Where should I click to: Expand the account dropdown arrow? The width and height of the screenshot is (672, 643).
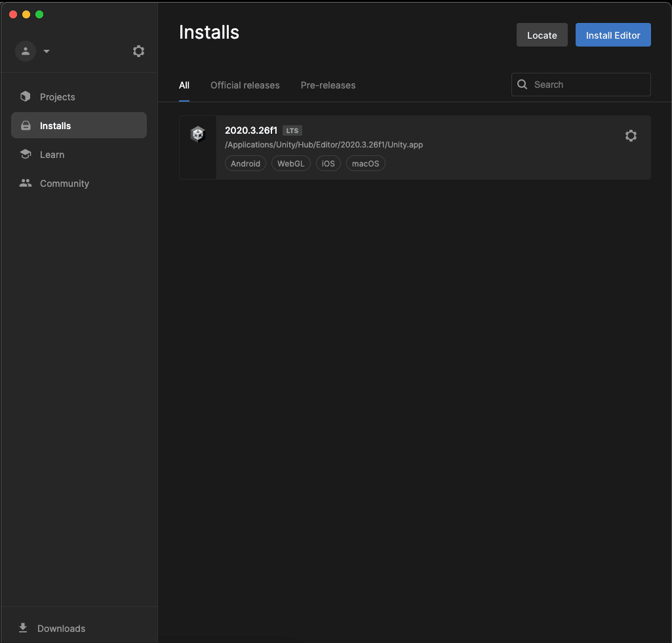pyautogui.click(x=47, y=51)
